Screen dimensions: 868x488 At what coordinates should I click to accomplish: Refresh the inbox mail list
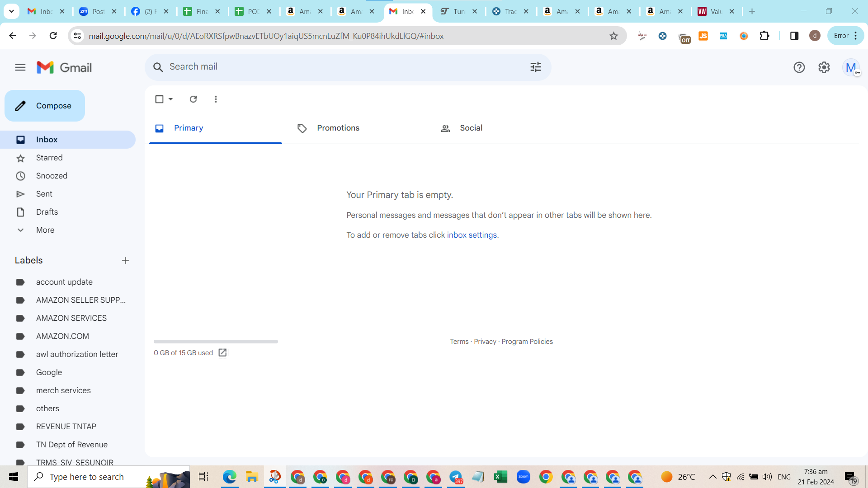193,99
